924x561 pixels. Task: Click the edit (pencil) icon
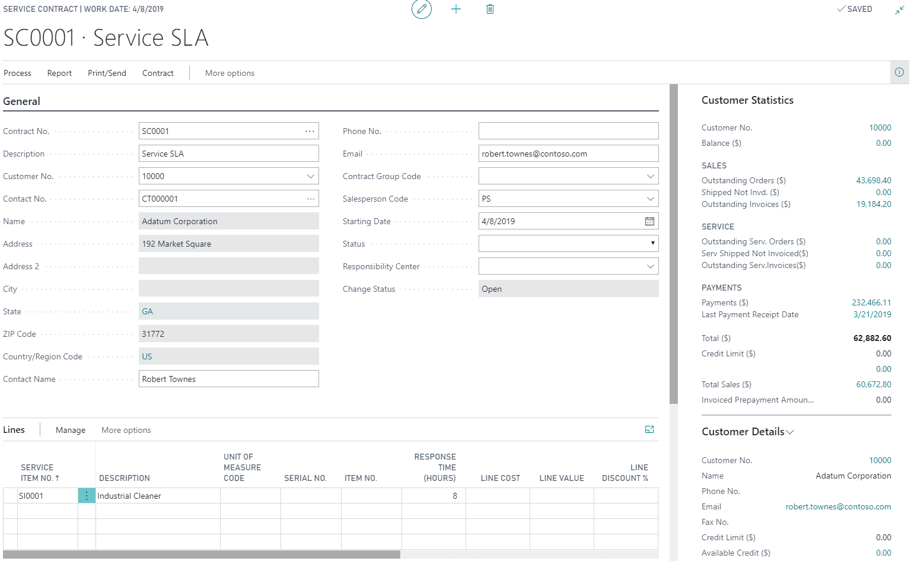pos(421,9)
